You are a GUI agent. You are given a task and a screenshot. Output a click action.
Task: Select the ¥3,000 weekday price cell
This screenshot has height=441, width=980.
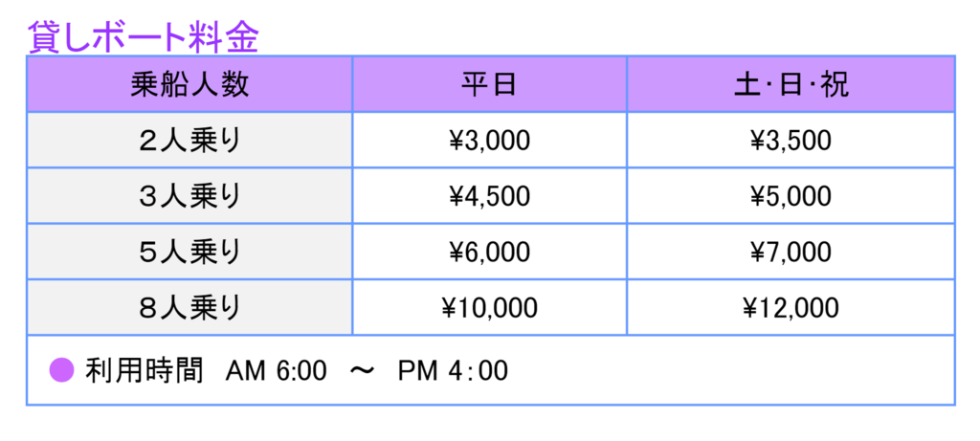point(489,140)
